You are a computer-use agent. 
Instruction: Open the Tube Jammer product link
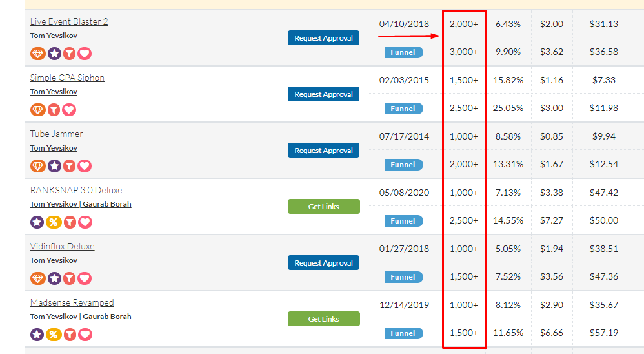(56, 134)
